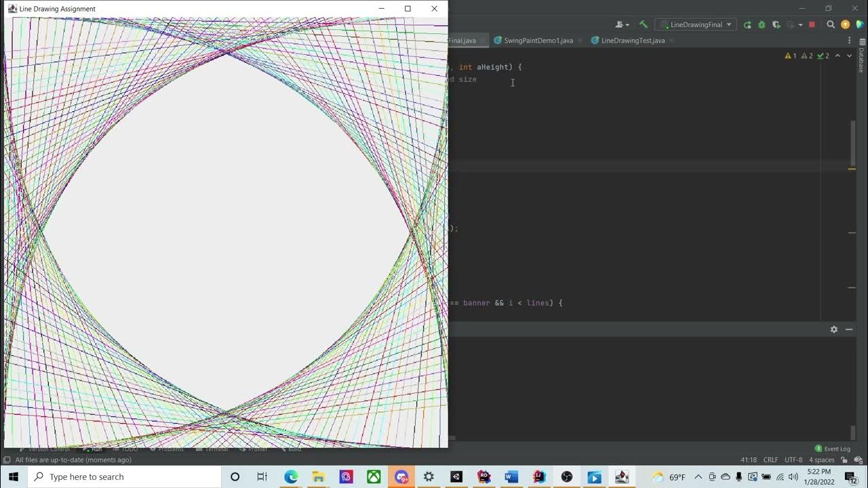The height and width of the screenshot is (488, 868).
Task: Open the Windows Start menu
Action: click(x=14, y=476)
